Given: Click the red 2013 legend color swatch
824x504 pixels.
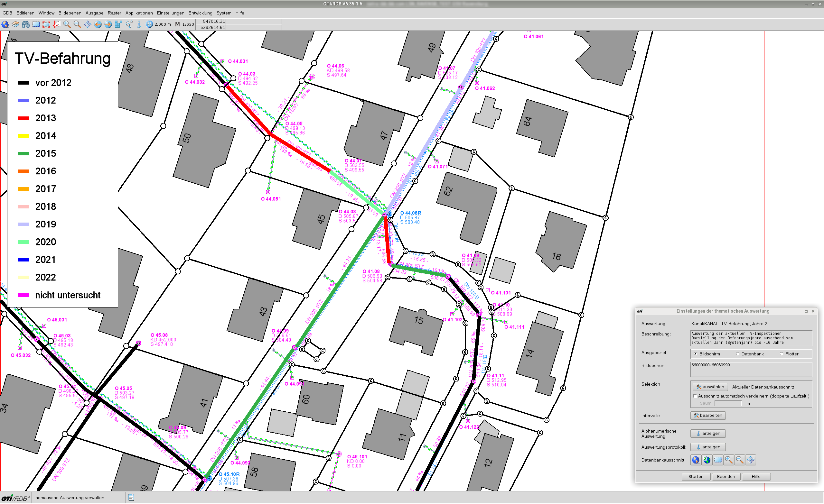Looking at the screenshot, I should tap(23, 118).
